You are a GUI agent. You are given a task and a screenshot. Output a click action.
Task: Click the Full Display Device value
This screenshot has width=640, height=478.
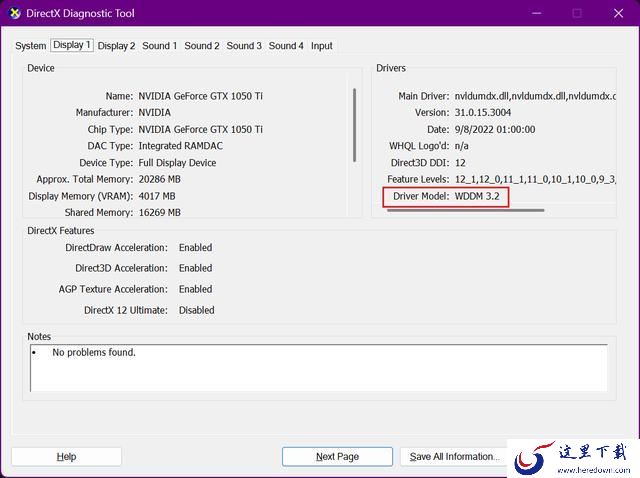click(x=177, y=163)
